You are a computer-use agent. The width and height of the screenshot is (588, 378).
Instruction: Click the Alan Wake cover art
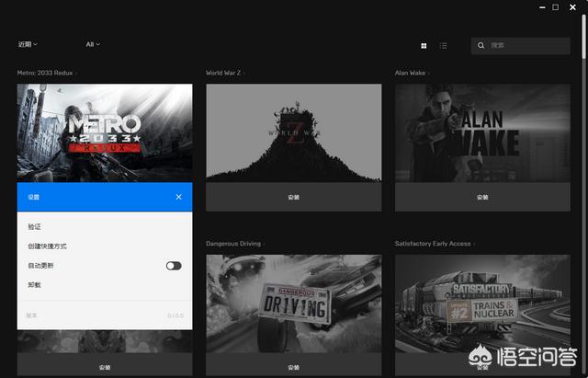[x=482, y=132]
